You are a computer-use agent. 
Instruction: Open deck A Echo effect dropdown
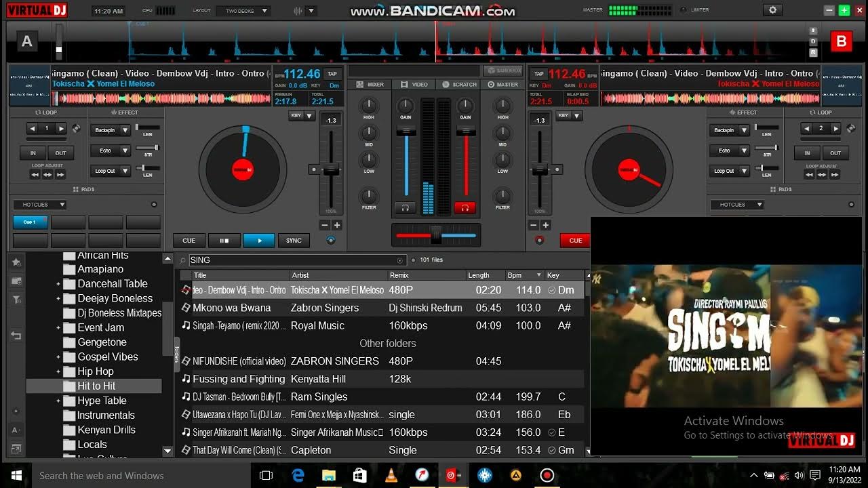pyautogui.click(x=125, y=150)
